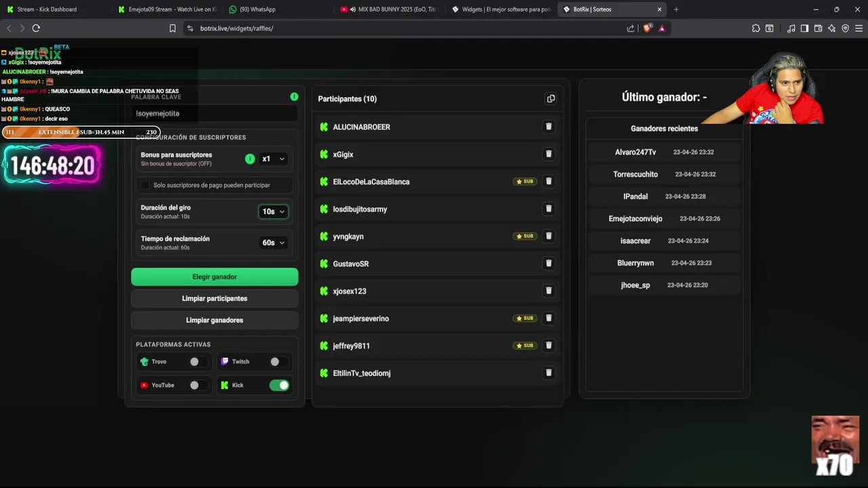Viewport: 868px width, 488px height.
Task: Delete participant ALUCINABROEER with trash icon
Action: [x=549, y=127]
